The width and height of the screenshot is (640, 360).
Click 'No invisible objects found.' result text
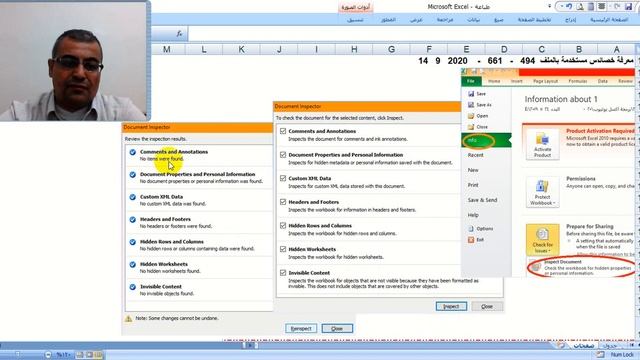(x=167, y=293)
